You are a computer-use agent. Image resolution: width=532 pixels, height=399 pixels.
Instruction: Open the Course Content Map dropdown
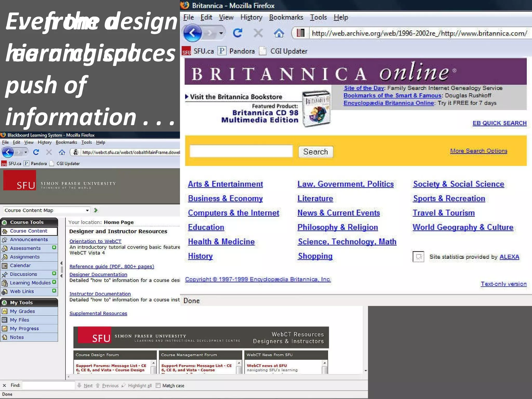tap(46, 210)
